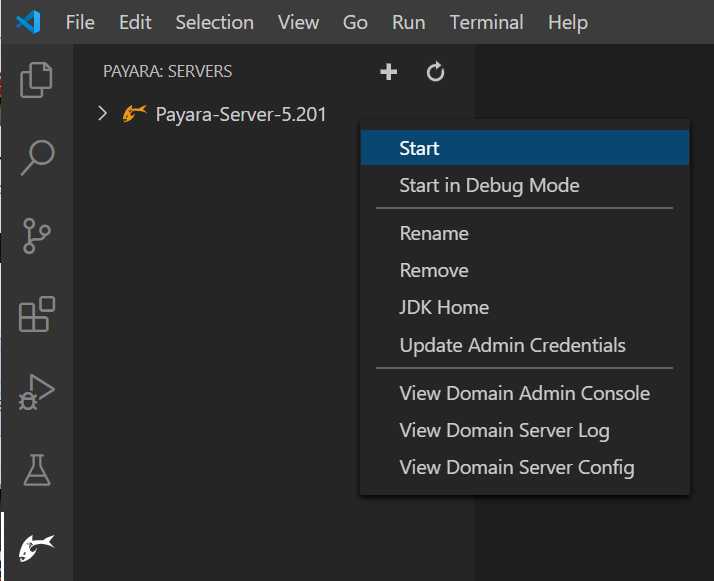Viewport: 714px width, 581px height.
Task: Choose Start from the context menu
Action: click(x=419, y=148)
